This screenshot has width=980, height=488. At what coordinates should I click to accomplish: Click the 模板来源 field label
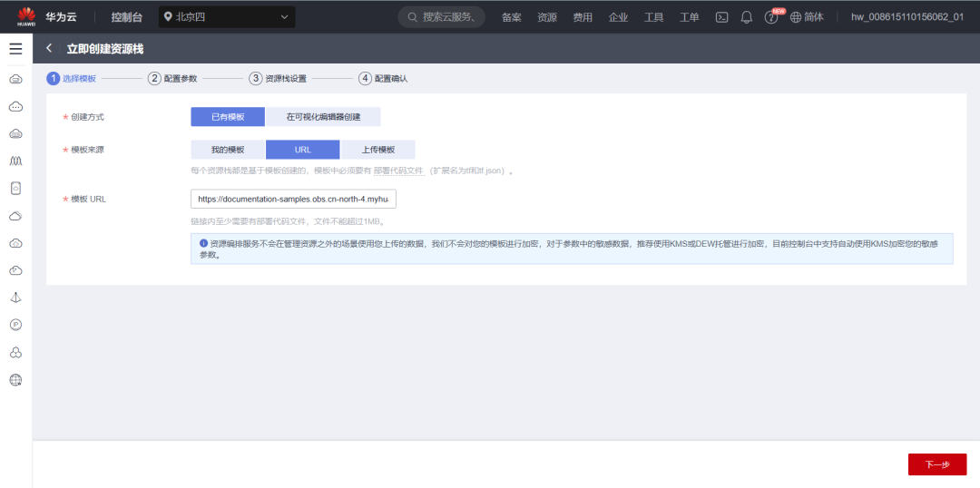coord(87,150)
